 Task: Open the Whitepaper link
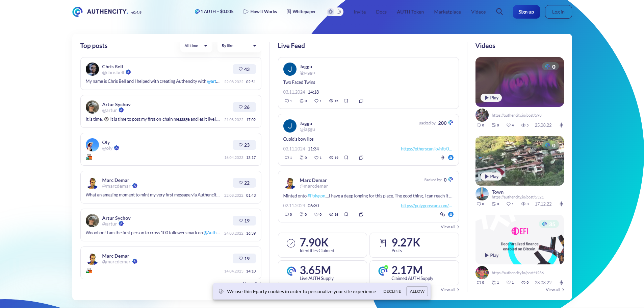pyautogui.click(x=301, y=11)
